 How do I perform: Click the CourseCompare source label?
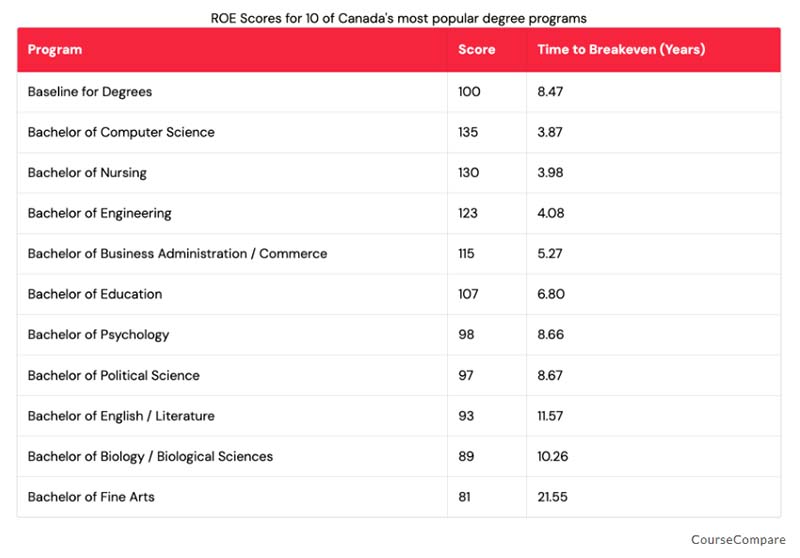click(x=737, y=540)
